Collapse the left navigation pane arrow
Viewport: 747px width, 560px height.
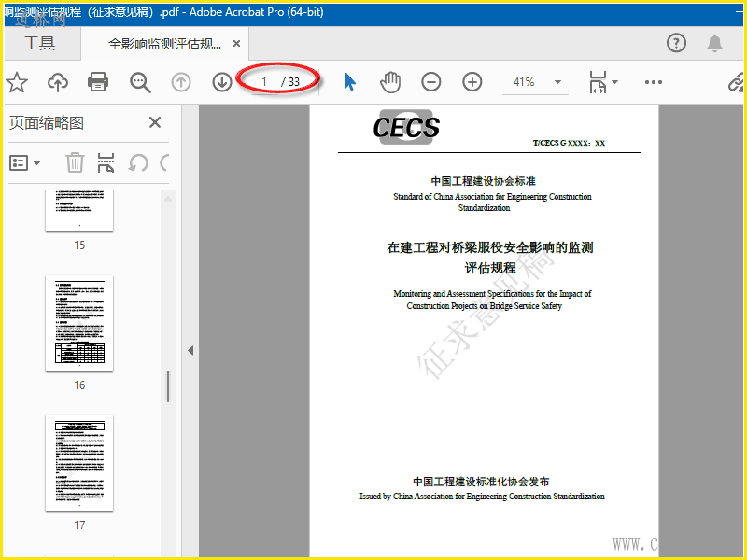(190, 351)
